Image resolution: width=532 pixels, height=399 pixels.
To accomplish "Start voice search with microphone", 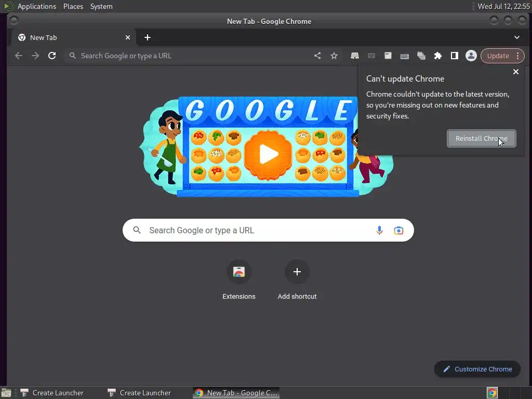I will 379,230.
